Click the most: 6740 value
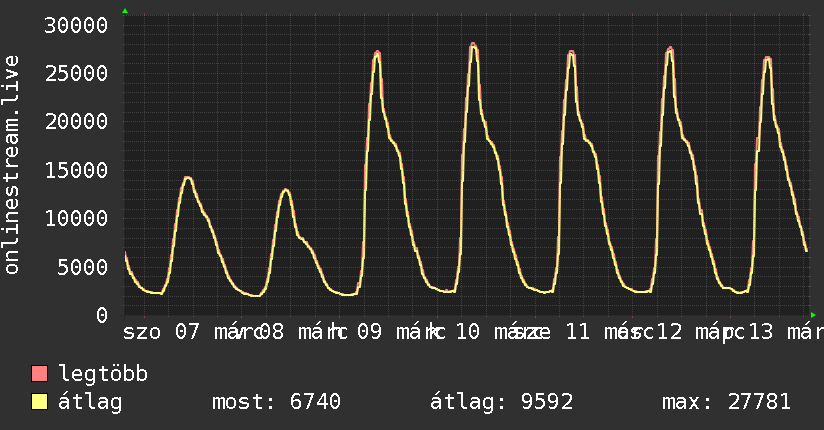The height and width of the screenshot is (430, 824). (276, 402)
